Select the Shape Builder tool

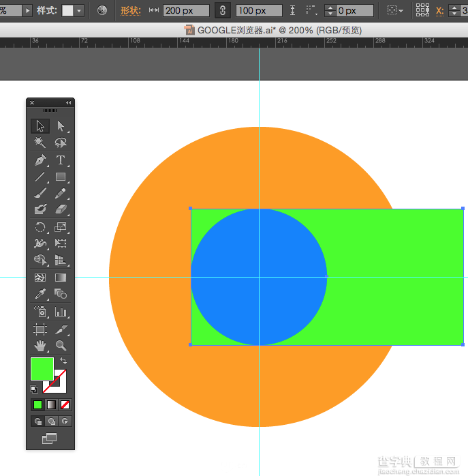40,260
